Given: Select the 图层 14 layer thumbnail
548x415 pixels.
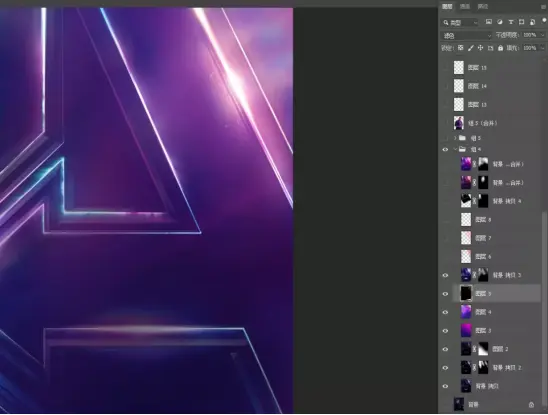Looking at the screenshot, I should pos(459,86).
